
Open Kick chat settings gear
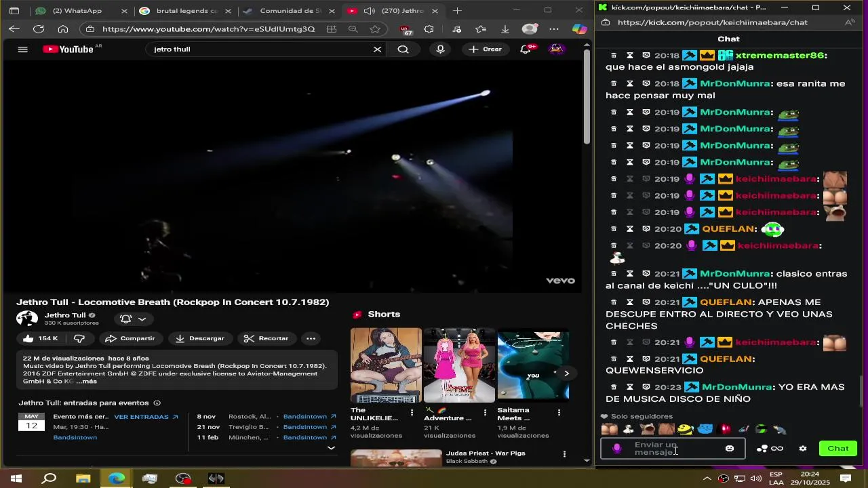[x=803, y=449]
